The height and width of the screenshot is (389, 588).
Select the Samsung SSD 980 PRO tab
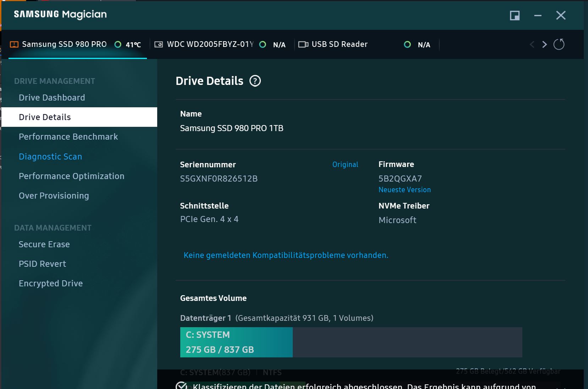[x=78, y=44]
